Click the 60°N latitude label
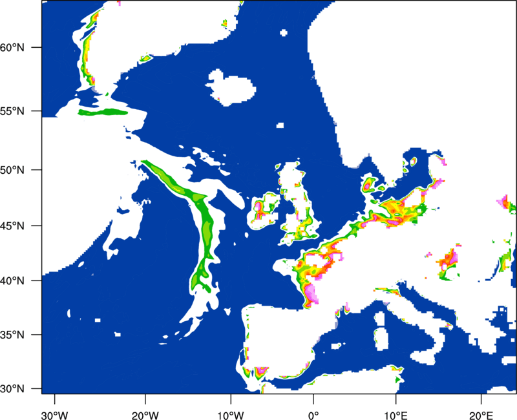Image resolution: width=517 pixels, height=420 pixels. (x=12, y=47)
